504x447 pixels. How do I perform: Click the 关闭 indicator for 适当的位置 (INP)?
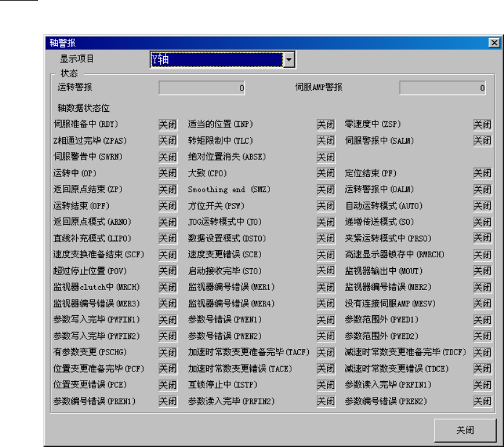point(326,124)
